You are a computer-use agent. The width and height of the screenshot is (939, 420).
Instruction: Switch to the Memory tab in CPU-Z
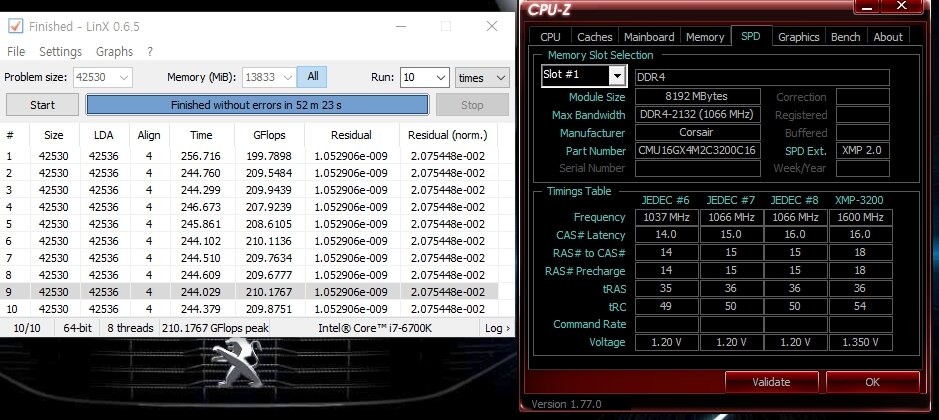click(x=705, y=37)
